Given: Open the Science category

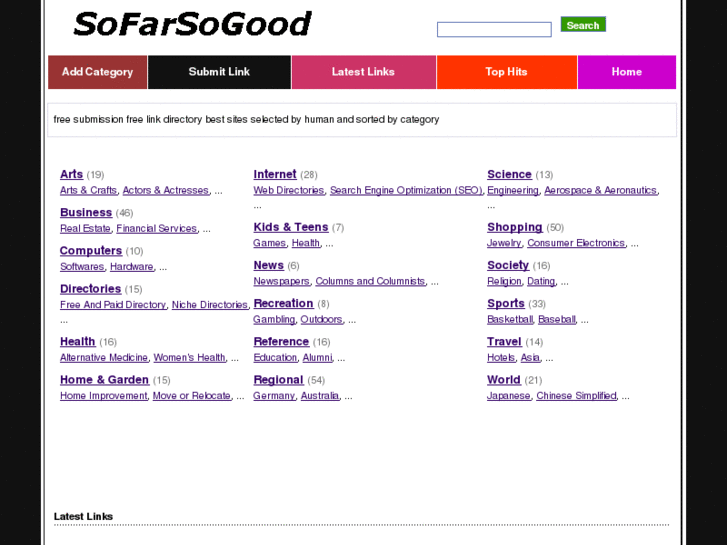Looking at the screenshot, I should click(x=509, y=174).
